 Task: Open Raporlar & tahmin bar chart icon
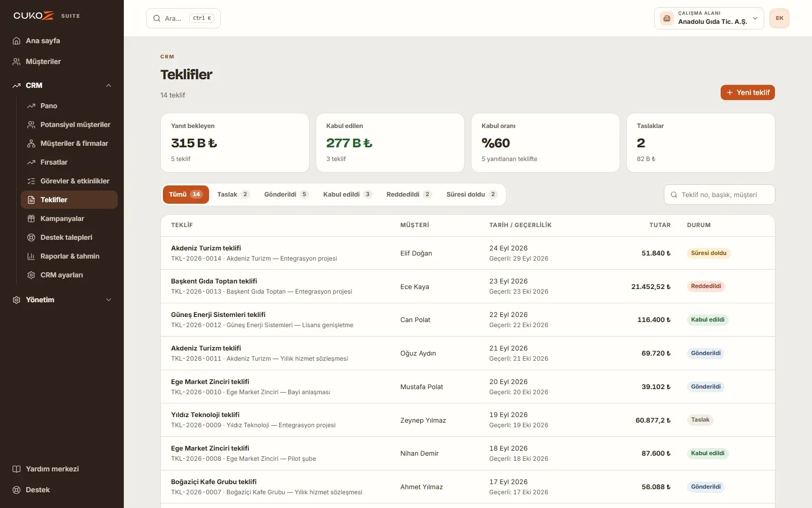pyautogui.click(x=31, y=256)
